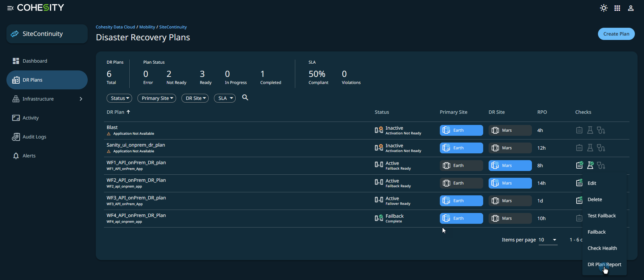Click the Create Plan button

click(x=616, y=34)
